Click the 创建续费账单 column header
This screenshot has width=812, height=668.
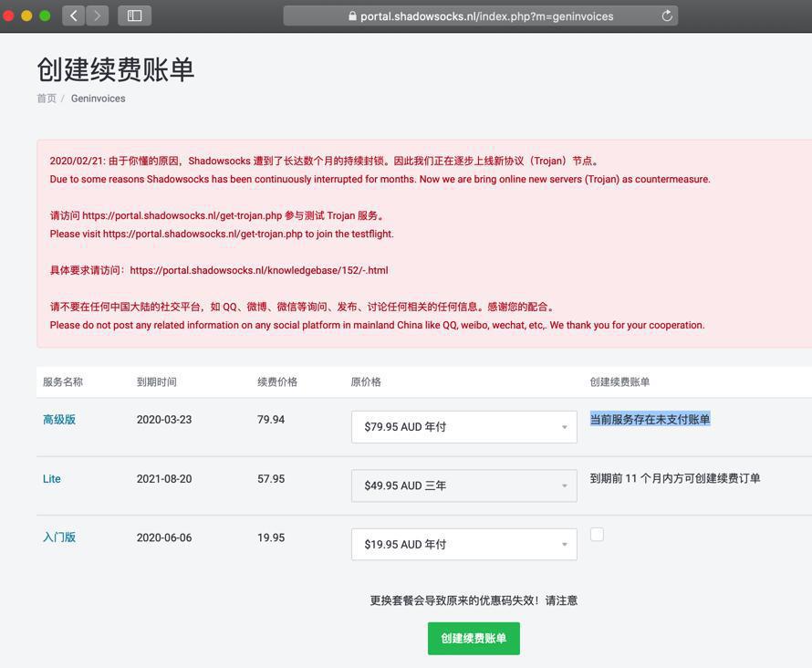pos(619,382)
